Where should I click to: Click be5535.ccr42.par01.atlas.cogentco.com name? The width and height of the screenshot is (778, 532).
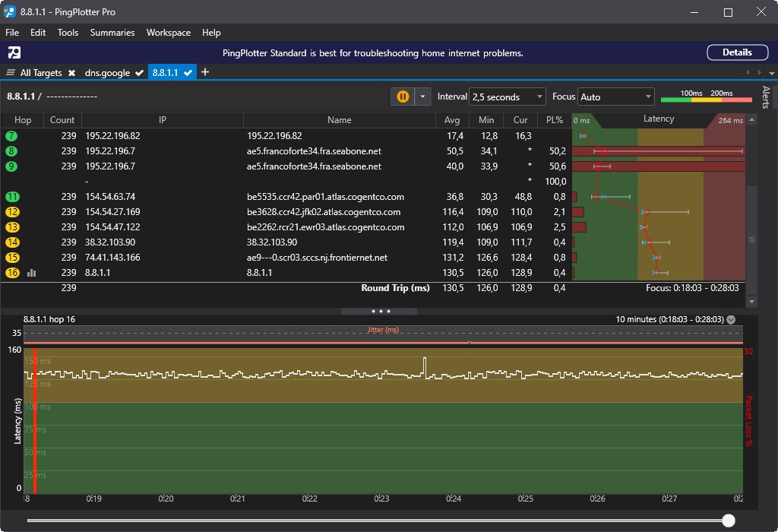tap(325, 197)
